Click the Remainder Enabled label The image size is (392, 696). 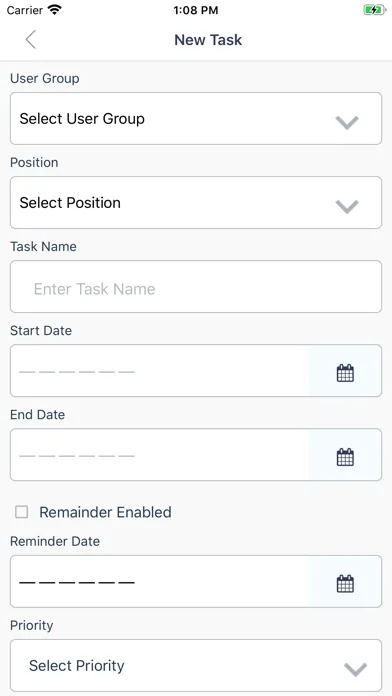point(105,512)
